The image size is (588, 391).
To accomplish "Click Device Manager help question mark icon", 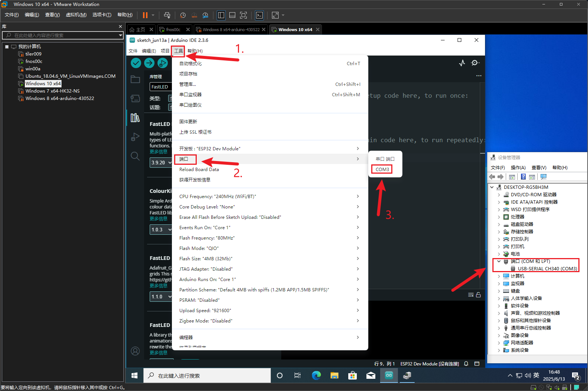I will (x=523, y=177).
